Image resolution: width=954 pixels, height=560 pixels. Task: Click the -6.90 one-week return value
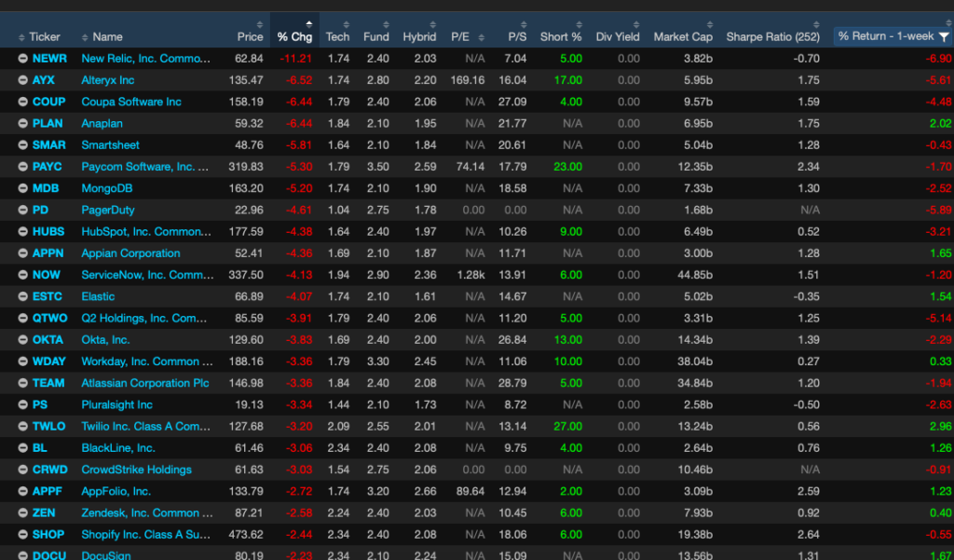coord(939,59)
